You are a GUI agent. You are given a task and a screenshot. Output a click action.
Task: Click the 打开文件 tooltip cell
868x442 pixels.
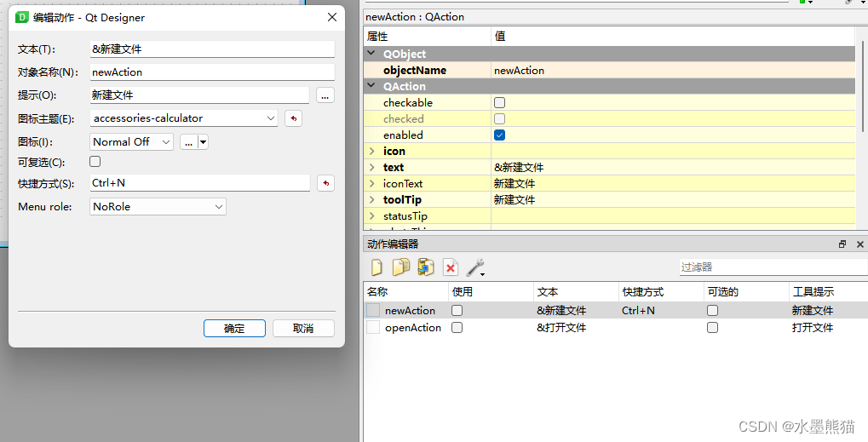(x=813, y=328)
